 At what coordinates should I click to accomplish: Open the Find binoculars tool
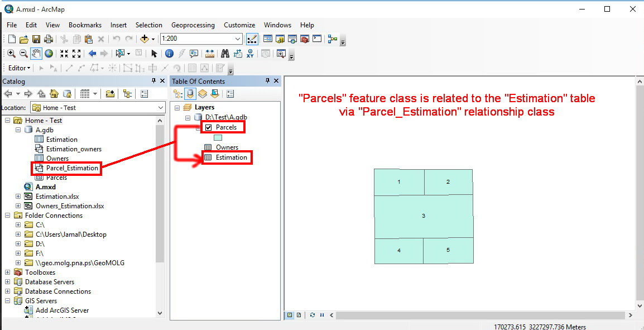coord(225,54)
